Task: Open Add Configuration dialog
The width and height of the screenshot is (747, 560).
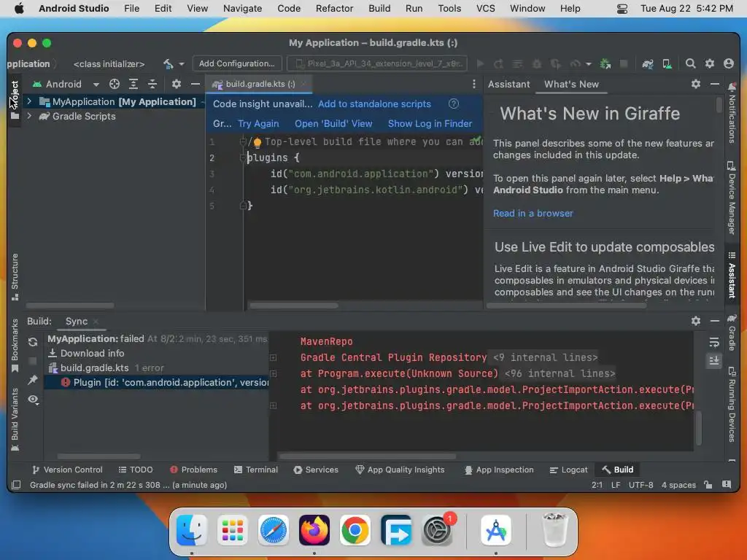Action: (237, 63)
